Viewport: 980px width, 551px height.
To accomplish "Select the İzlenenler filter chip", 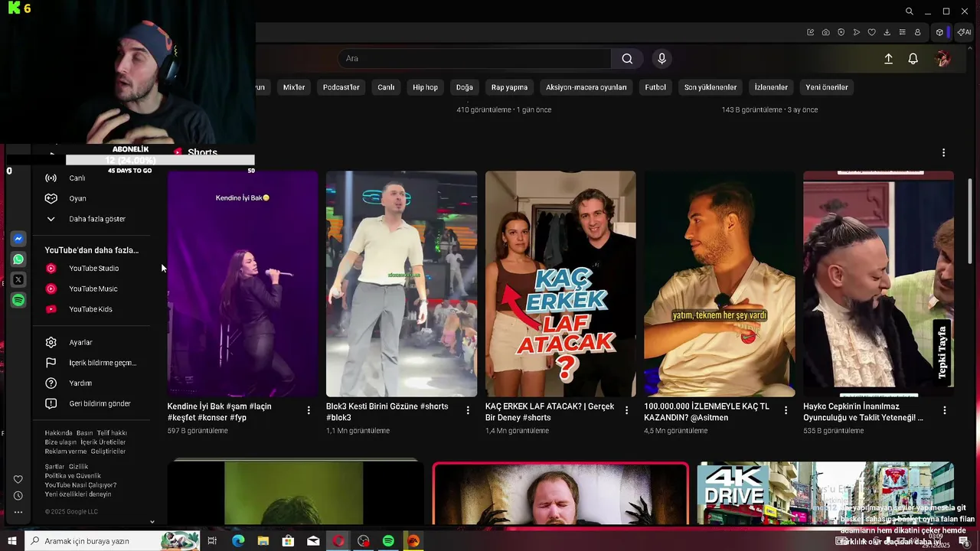I will click(771, 87).
